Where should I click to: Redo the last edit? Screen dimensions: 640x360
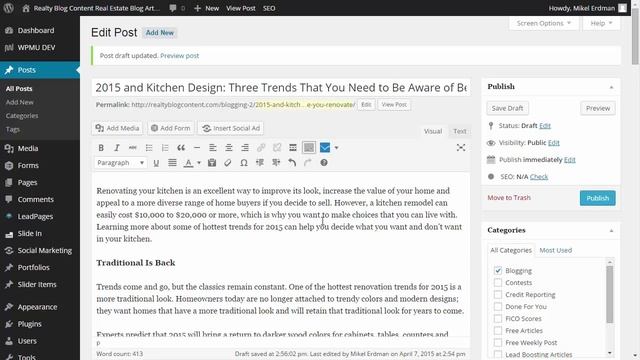(x=308, y=163)
